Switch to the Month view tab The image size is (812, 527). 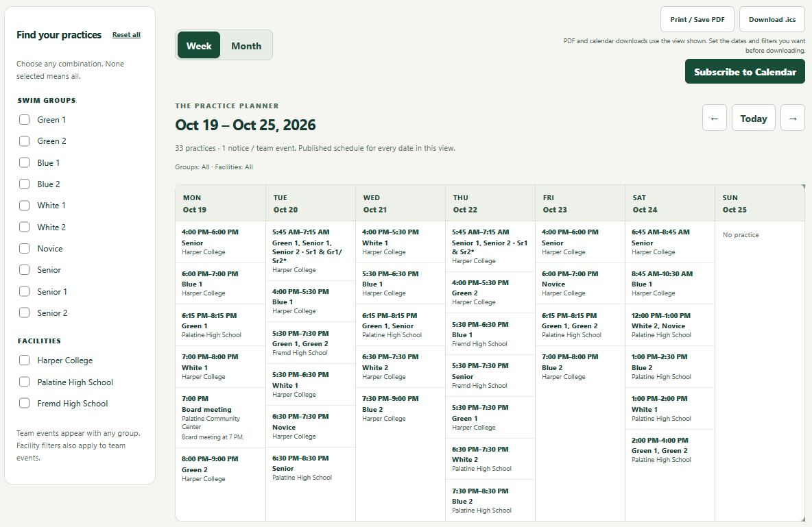tap(246, 45)
